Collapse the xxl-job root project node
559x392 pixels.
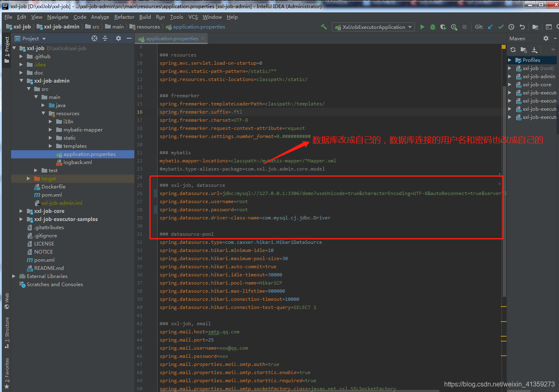(14, 48)
